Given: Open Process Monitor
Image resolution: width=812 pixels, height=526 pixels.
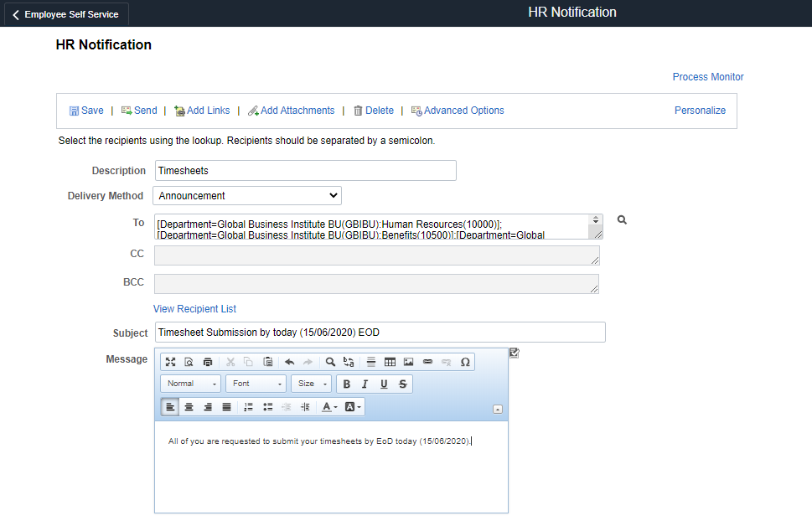Looking at the screenshot, I should click(x=708, y=76).
